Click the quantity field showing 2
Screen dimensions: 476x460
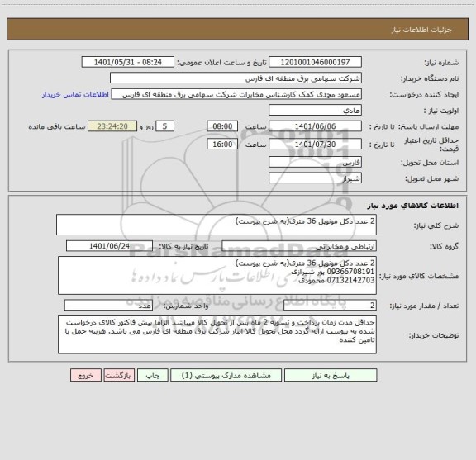330,306
